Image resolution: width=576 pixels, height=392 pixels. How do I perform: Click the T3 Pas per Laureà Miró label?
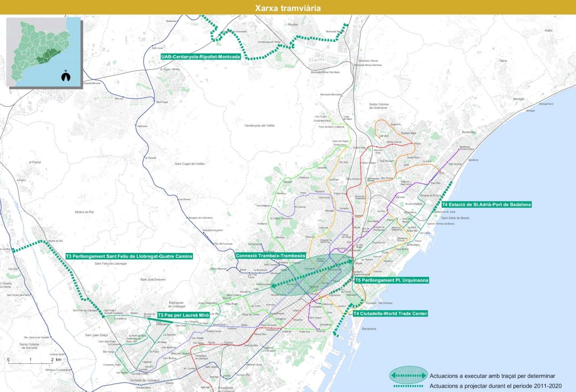point(184,315)
